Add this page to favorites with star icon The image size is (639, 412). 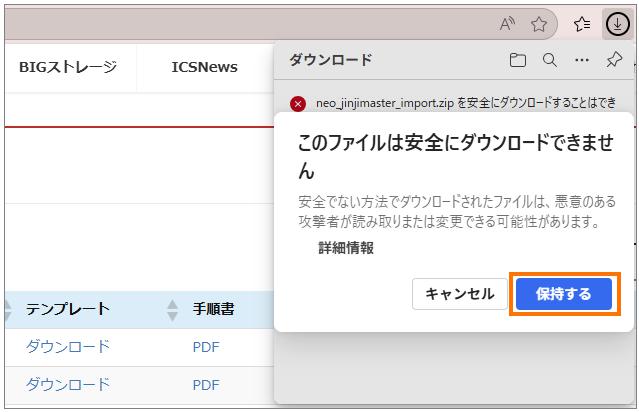[539, 24]
